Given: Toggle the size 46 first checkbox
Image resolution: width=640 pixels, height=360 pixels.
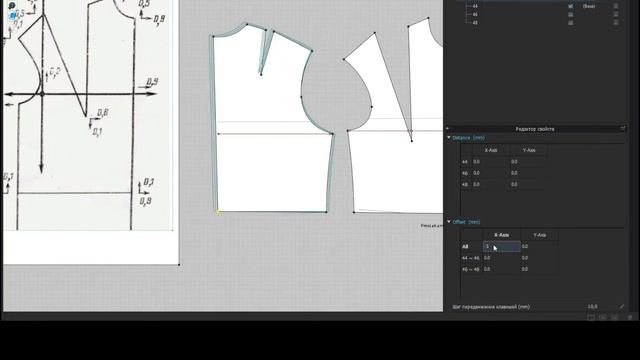Looking at the screenshot, I should coord(571,14).
